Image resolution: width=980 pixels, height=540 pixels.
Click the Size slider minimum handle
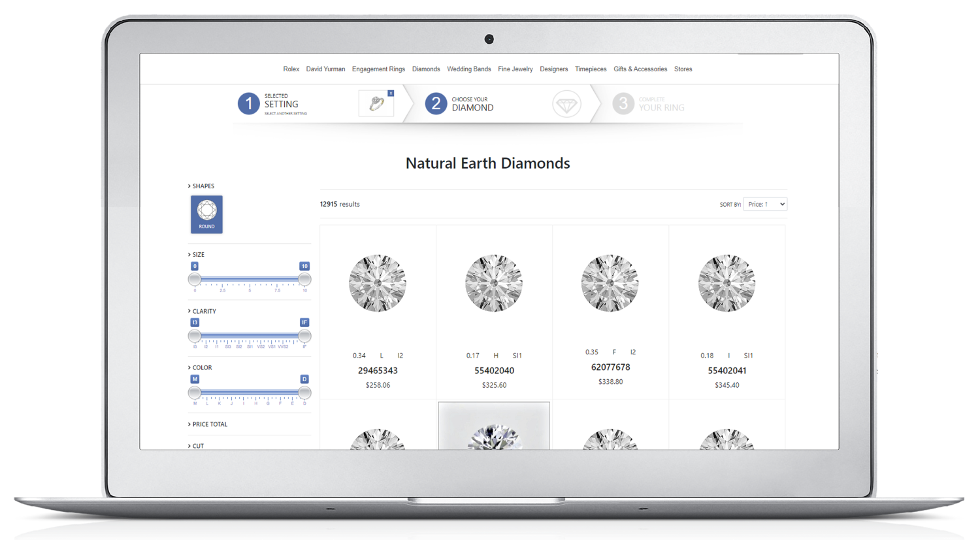pos(195,279)
